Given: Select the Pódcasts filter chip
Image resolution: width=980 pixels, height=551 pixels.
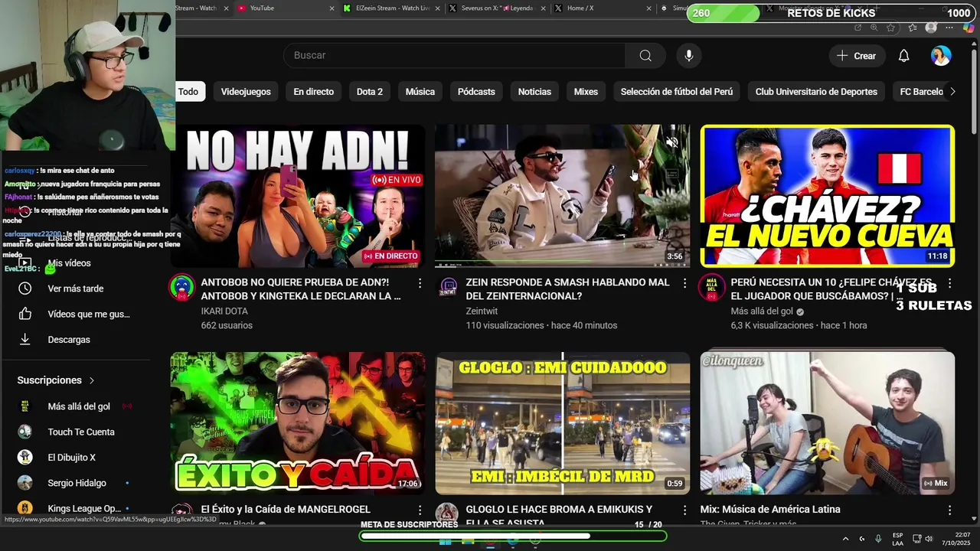Looking at the screenshot, I should click(x=476, y=91).
